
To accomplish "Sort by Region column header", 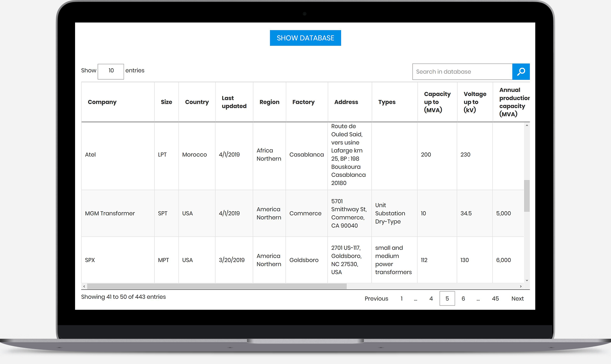I will 269,102.
